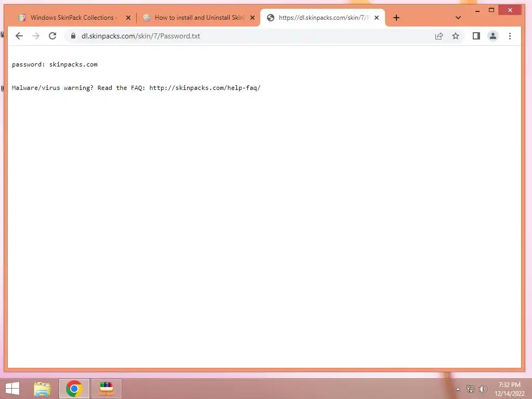Share this page via share icon
Screen dimensions: 532x399
[438, 36]
